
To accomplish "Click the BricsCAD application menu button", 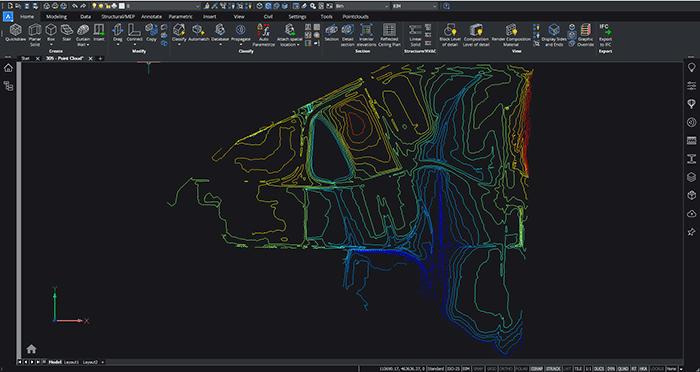I will point(8,17).
